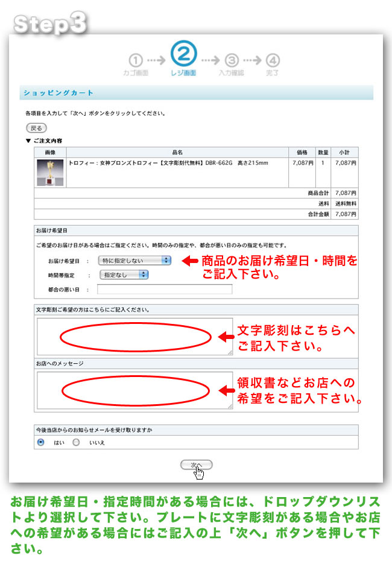Click the ショッピングカート header bar
This screenshot has width=392, height=561.
click(x=196, y=93)
